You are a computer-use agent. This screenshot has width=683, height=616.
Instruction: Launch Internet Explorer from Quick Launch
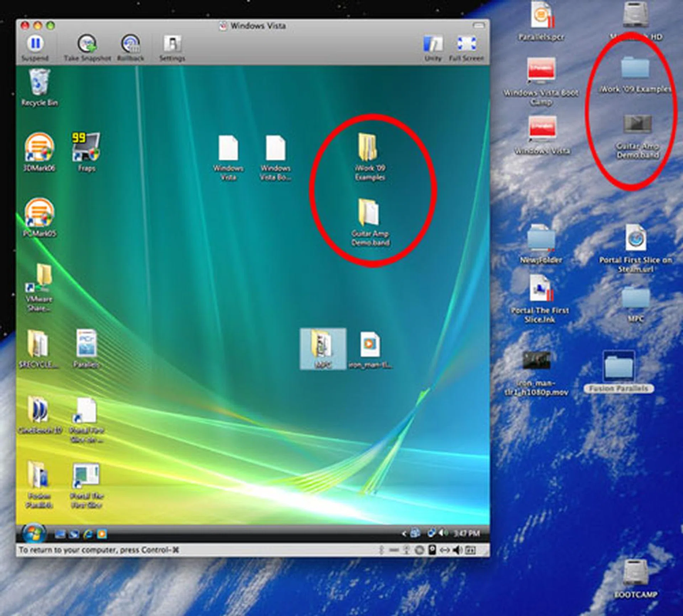coord(87,533)
